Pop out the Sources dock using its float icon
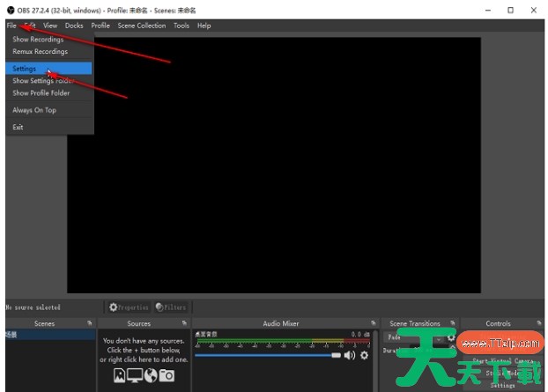548x392 pixels. click(x=183, y=323)
